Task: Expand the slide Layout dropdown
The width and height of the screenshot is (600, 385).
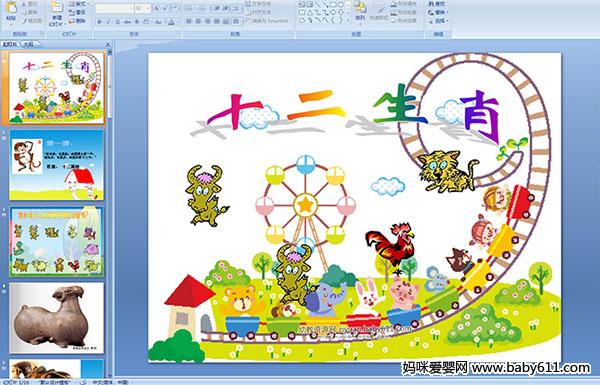Action: coord(78,4)
